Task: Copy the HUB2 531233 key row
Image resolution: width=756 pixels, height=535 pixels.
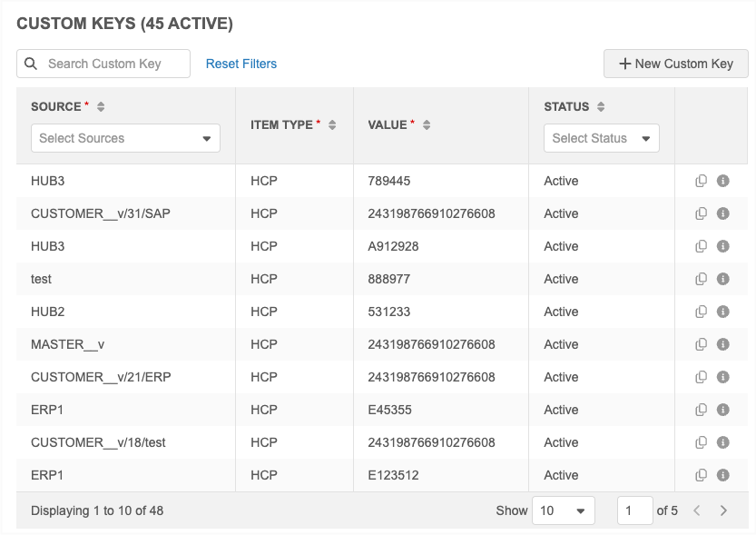Action: pyautogui.click(x=701, y=312)
